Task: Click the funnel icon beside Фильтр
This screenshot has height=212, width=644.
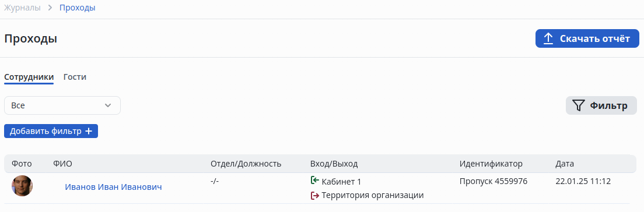Action: 578,105
